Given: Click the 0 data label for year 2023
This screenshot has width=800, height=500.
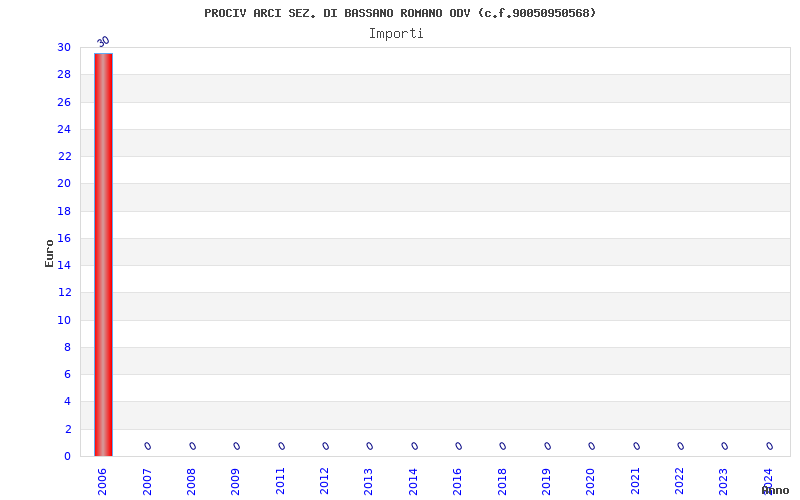Looking at the screenshot, I should point(724,446).
